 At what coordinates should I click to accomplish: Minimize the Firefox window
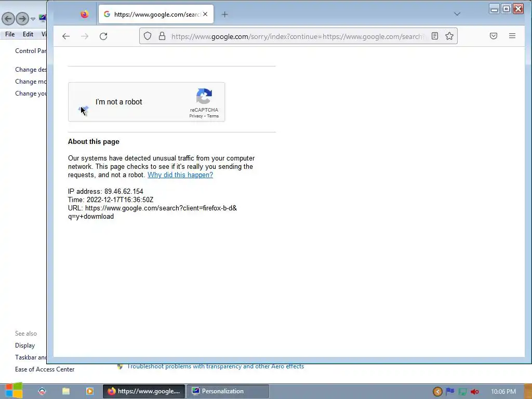tap(495, 9)
